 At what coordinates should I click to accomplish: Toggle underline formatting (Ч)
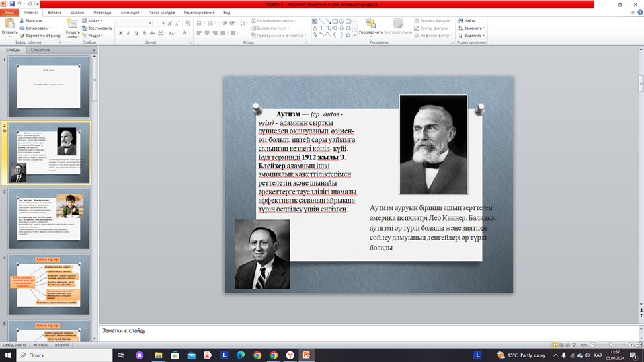(137, 33)
